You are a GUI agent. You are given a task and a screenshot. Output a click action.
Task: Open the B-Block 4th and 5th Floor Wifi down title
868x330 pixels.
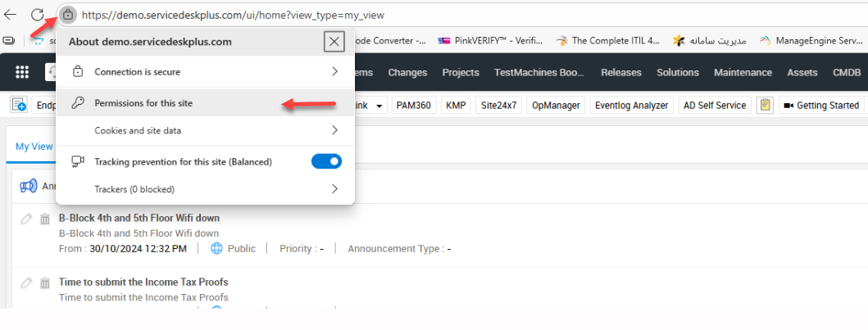139,218
